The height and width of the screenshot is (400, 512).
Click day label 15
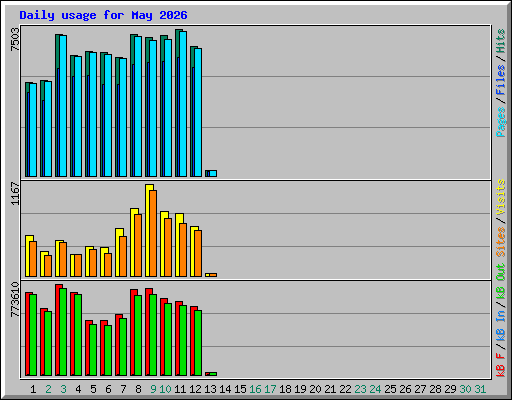point(240,389)
